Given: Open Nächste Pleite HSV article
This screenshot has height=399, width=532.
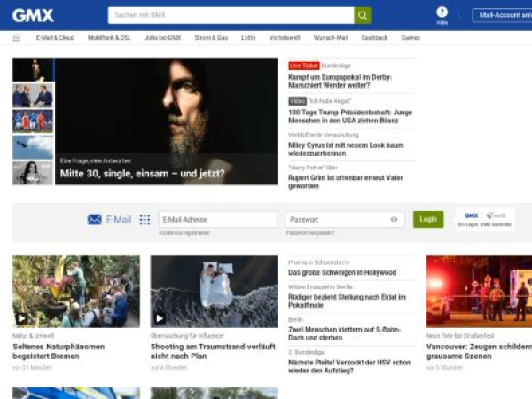Looking at the screenshot, I should (349, 366).
